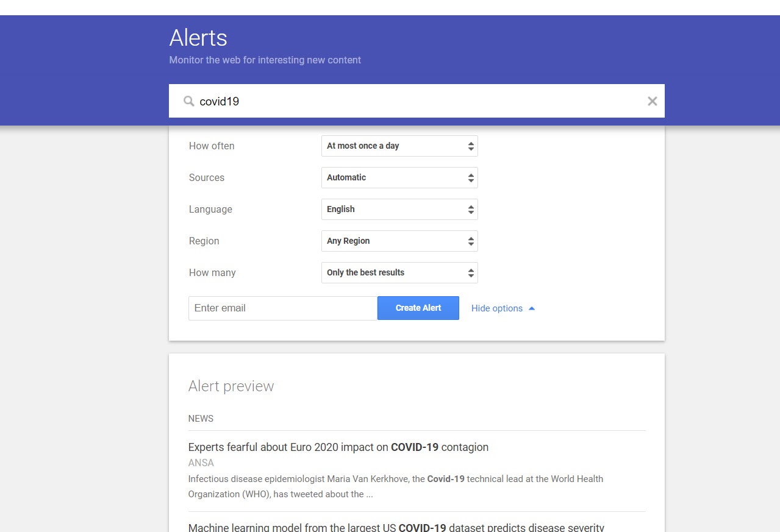Click the Maria Van Kerkhove article snippet
Viewport: 780px width, 532px height.
(395, 486)
